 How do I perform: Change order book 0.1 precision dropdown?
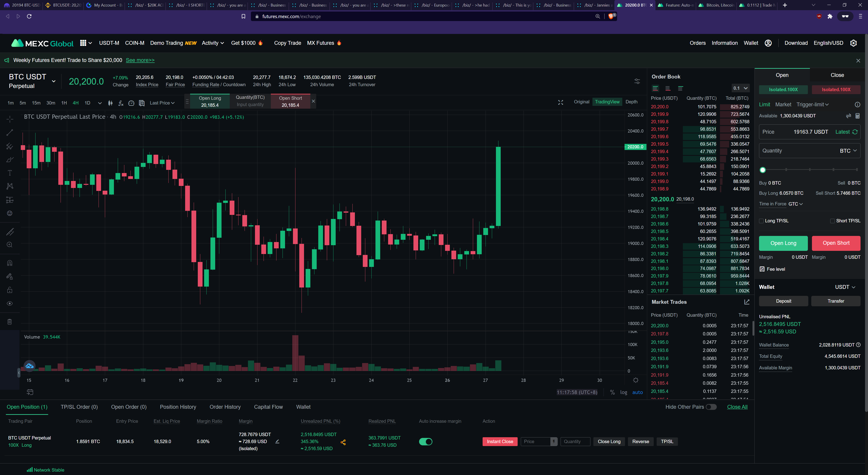740,88
